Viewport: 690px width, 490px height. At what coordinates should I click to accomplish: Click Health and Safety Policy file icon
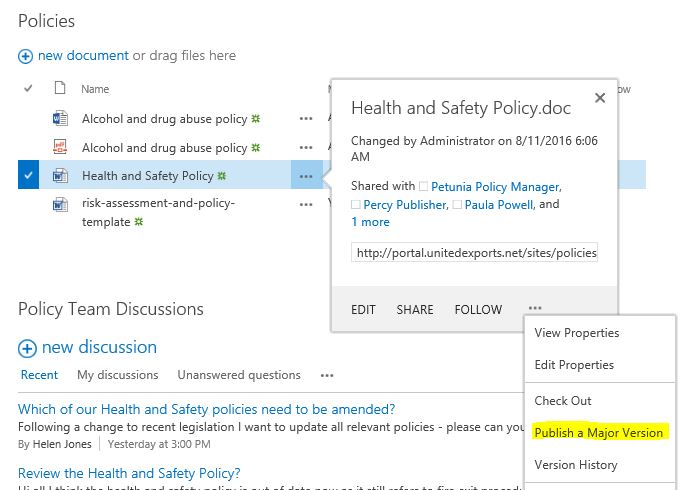tap(59, 176)
